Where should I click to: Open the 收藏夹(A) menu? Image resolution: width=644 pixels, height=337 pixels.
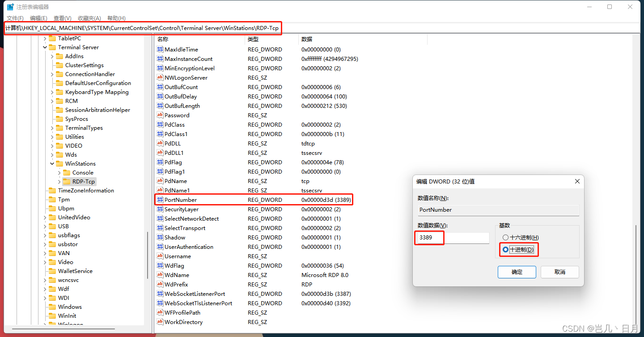pos(89,18)
